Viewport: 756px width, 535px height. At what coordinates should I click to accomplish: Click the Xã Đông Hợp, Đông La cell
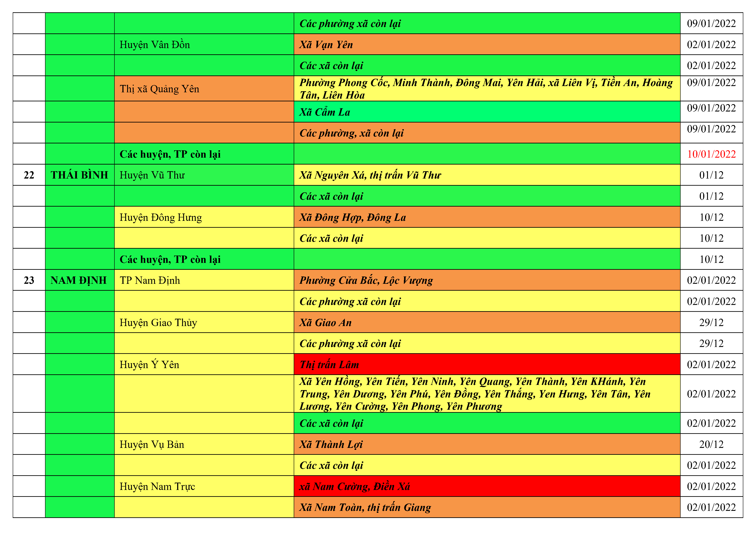352,217
